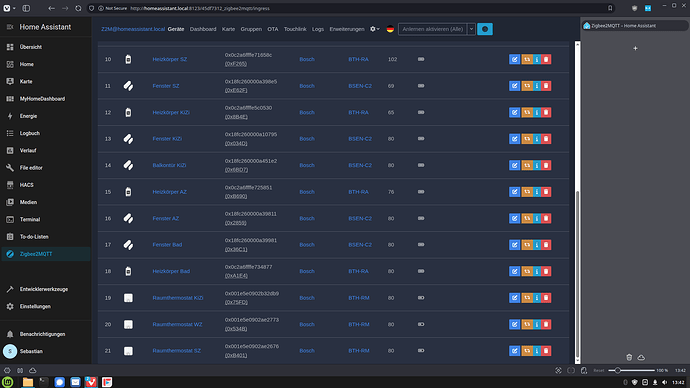The height and width of the screenshot is (388, 690).
Task: Click rename icon for Raumthermostat KiZi
Action: click(514, 298)
